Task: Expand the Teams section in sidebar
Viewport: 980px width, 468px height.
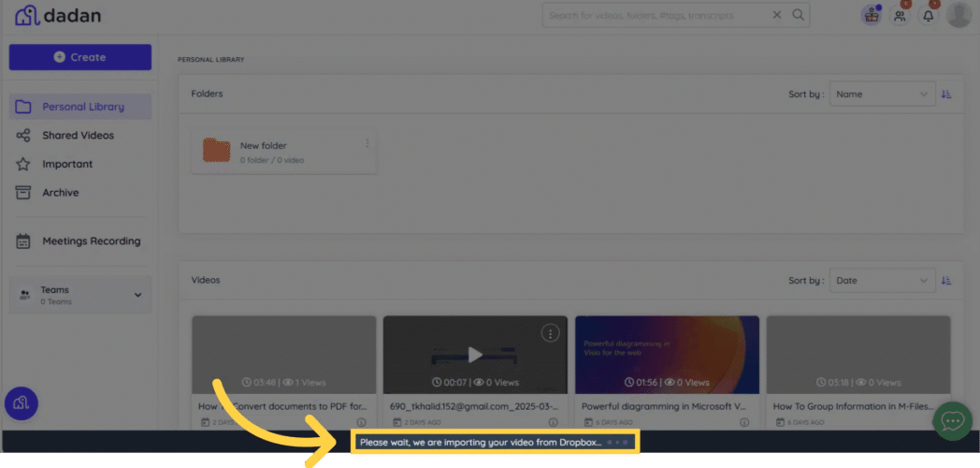Action: click(x=137, y=295)
